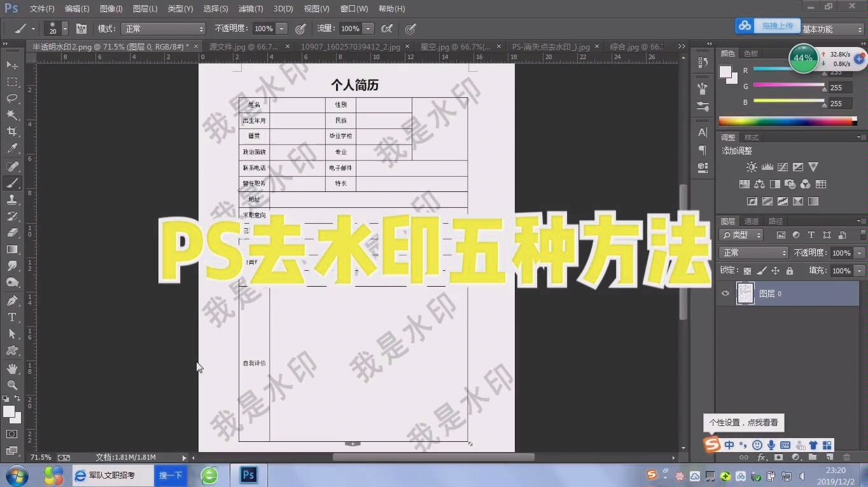
Task: Add a Color Balance adjustment
Action: [759, 184]
